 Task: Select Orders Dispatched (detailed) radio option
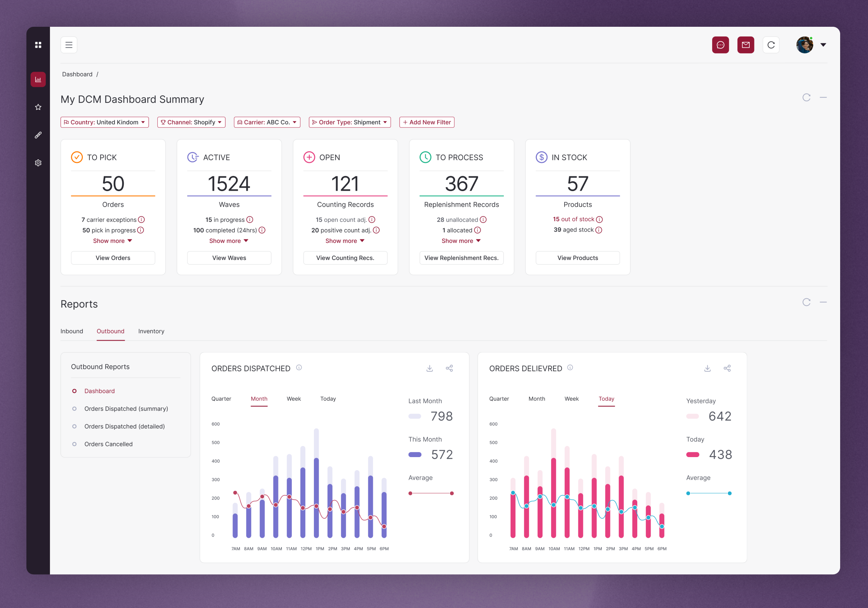tap(75, 426)
